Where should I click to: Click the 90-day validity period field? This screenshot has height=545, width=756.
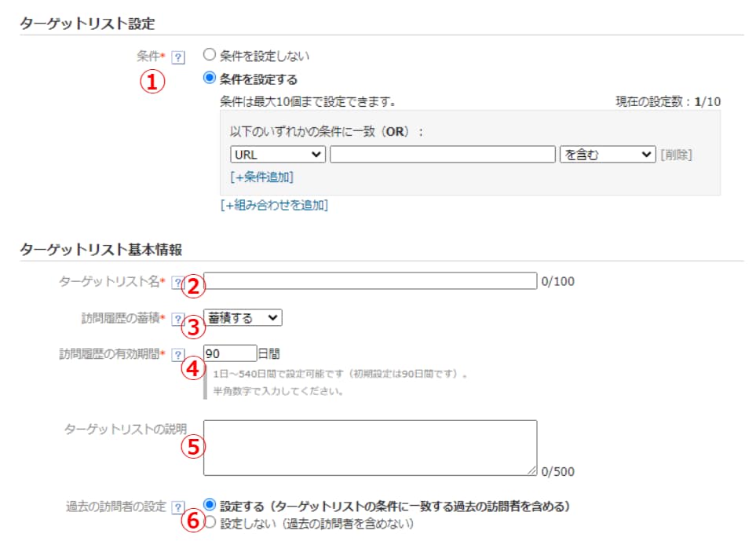tap(230, 353)
